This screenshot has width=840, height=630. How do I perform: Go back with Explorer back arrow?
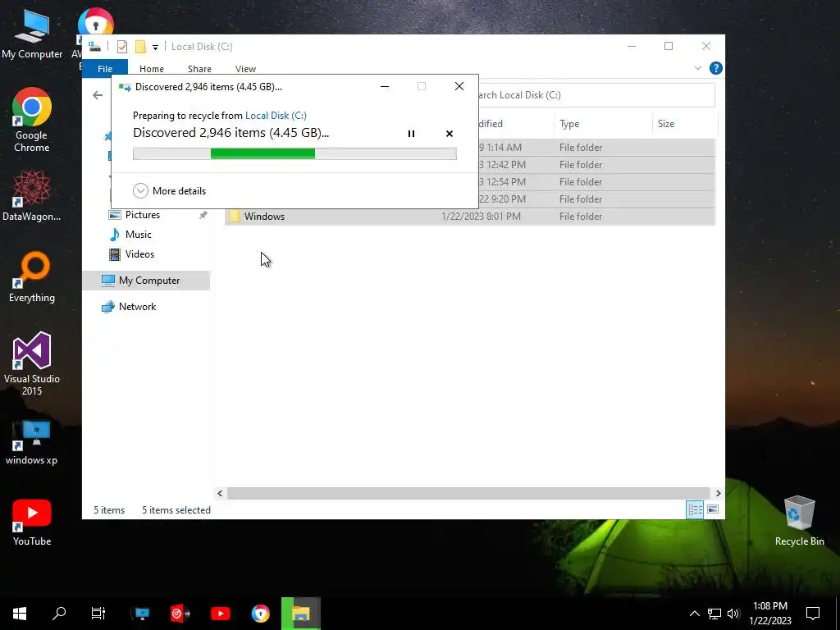click(x=98, y=95)
